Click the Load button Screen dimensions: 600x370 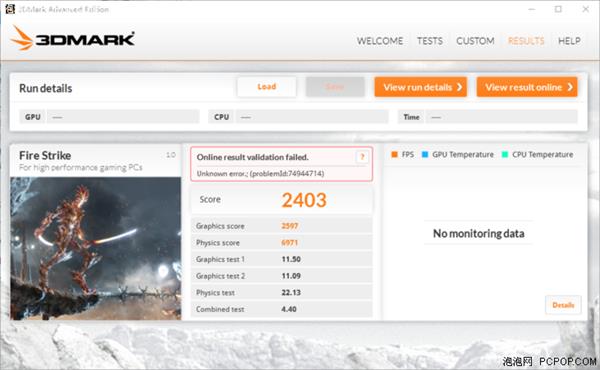[267, 87]
